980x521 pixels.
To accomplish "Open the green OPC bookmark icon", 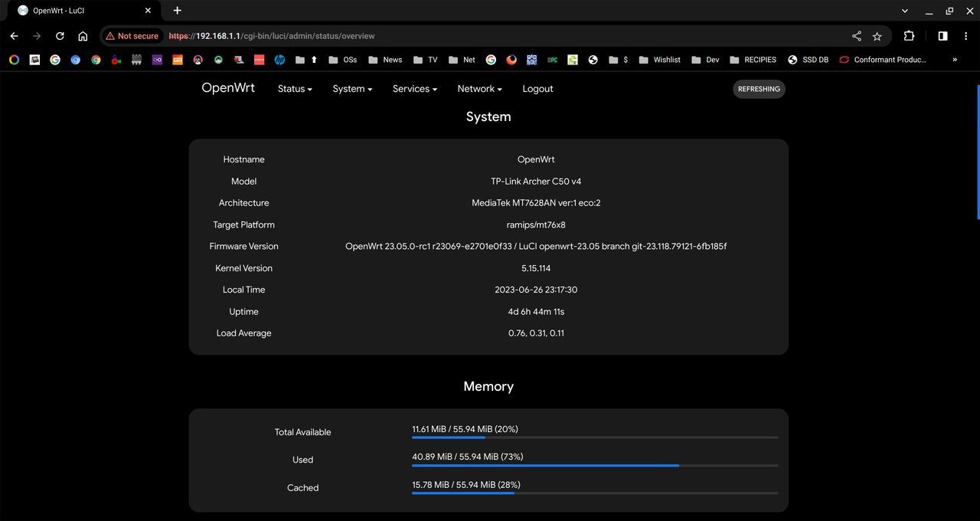I will [552, 60].
